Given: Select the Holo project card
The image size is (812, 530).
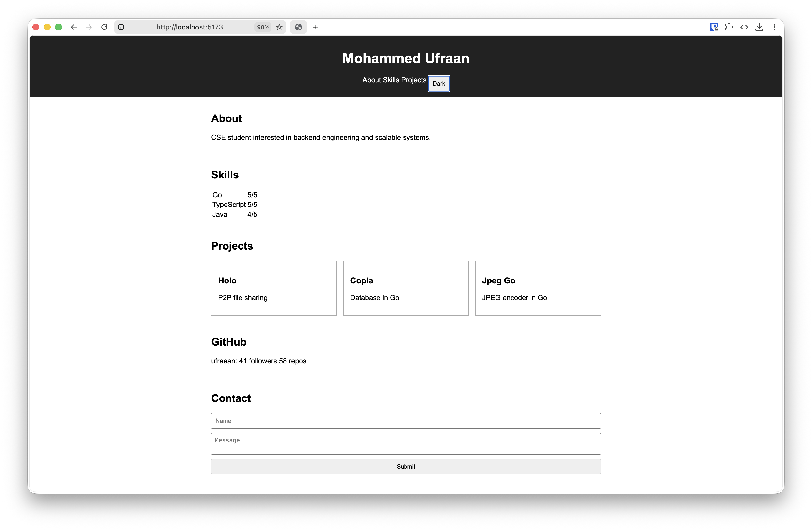Looking at the screenshot, I should [274, 288].
